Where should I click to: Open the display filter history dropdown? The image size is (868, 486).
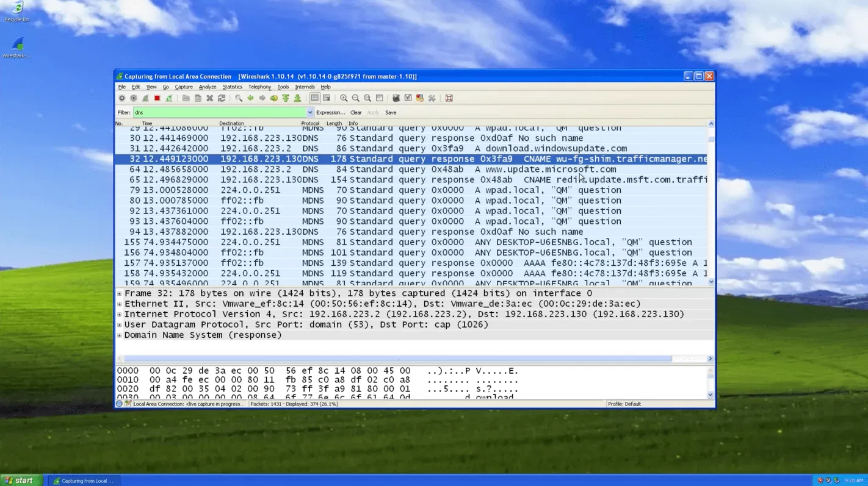310,113
